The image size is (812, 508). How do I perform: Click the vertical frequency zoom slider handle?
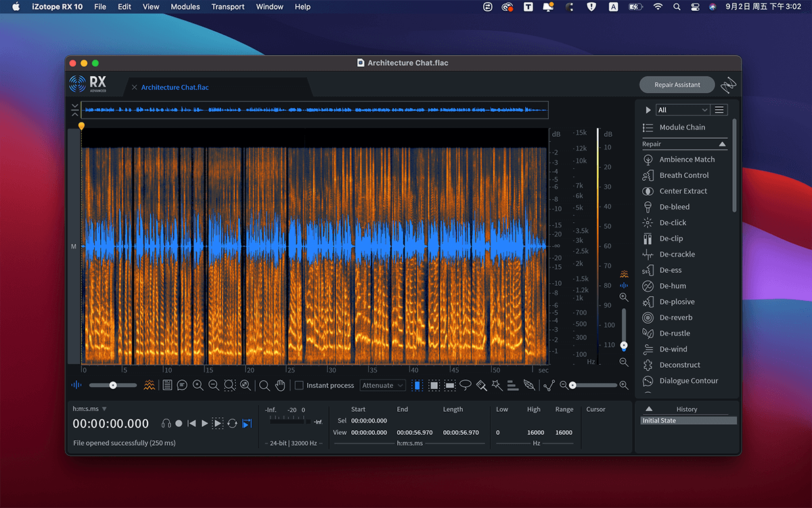click(x=624, y=345)
